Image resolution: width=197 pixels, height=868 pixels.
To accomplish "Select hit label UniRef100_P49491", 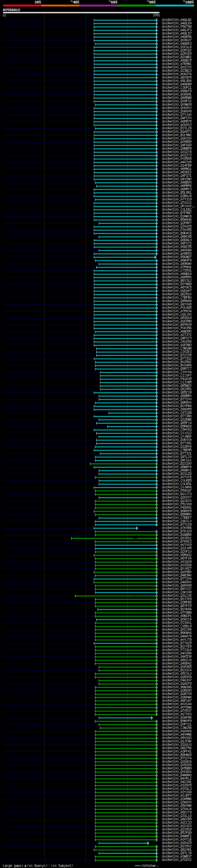I will coord(177,507).
